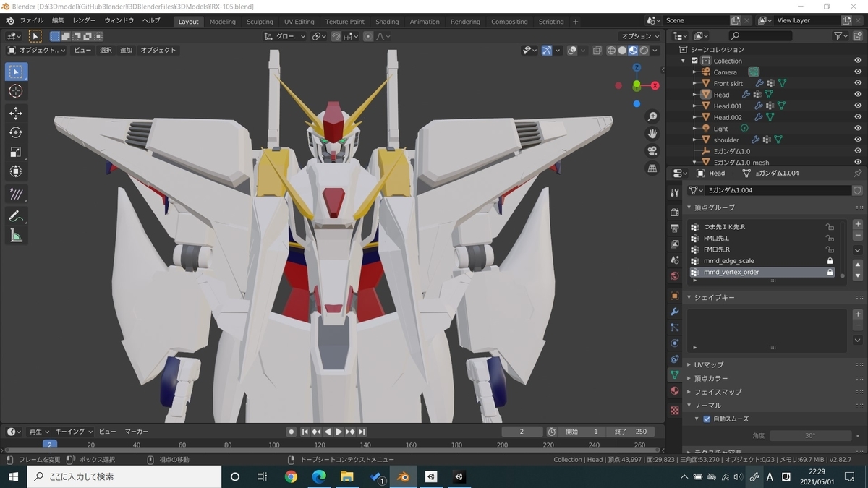
Task: Hide the Camera object in outliner
Action: click(858, 72)
